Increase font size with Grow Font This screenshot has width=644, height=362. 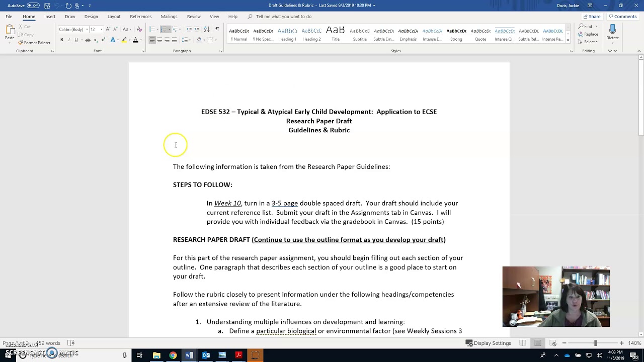point(108,29)
